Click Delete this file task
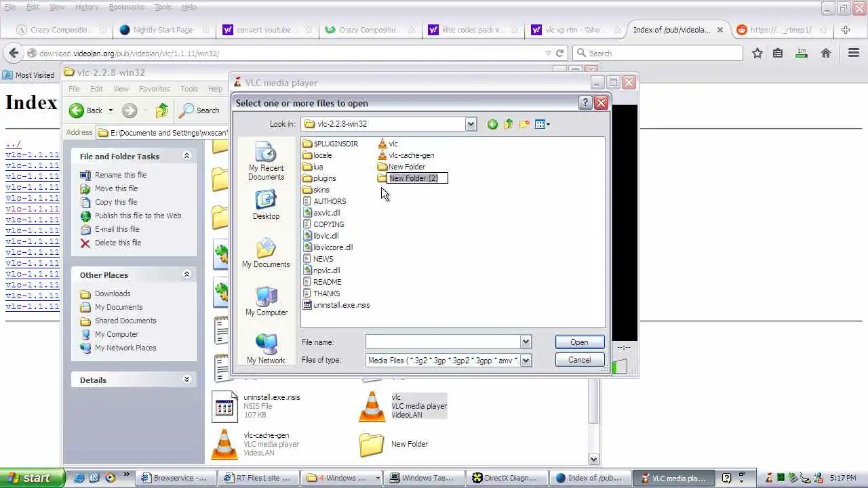This screenshot has height=488, width=868. pyautogui.click(x=111, y=243)
